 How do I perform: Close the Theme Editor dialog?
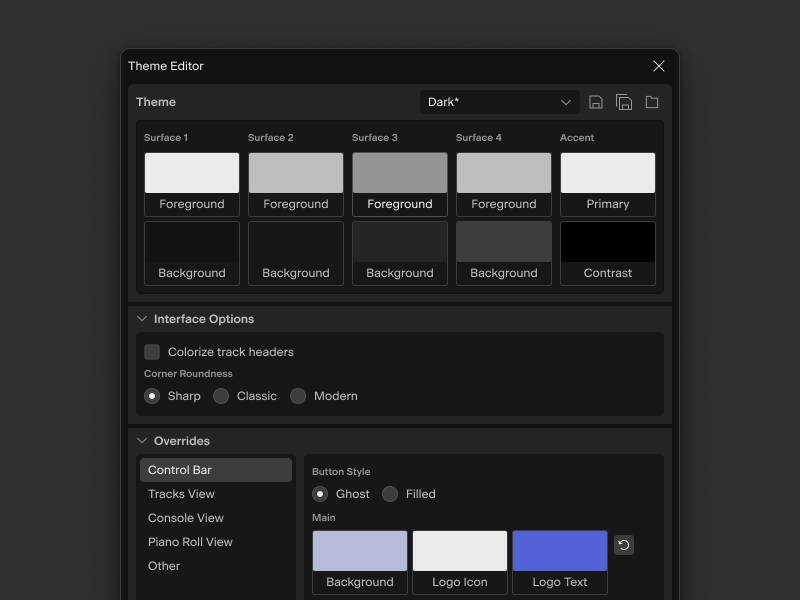click(x=659, y=66)
